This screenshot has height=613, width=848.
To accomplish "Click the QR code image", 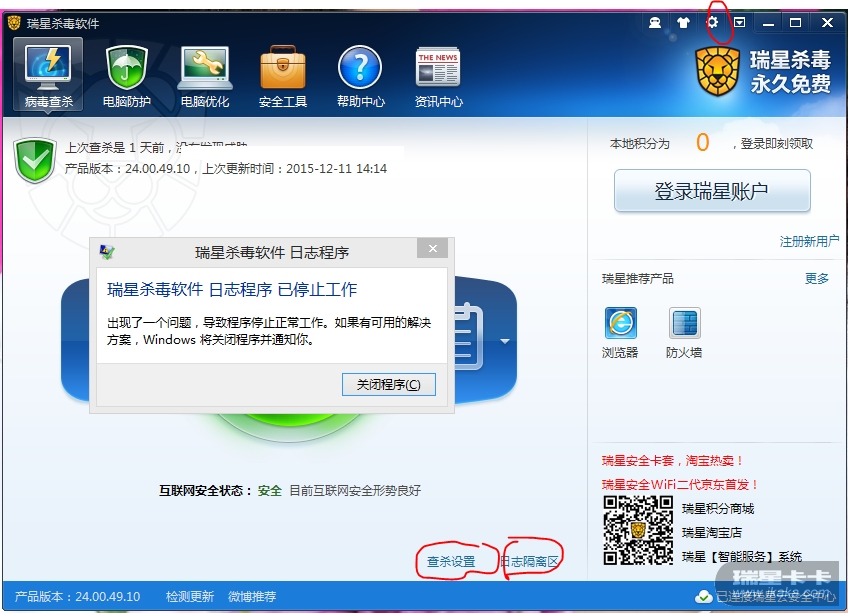I will (638, 531).
